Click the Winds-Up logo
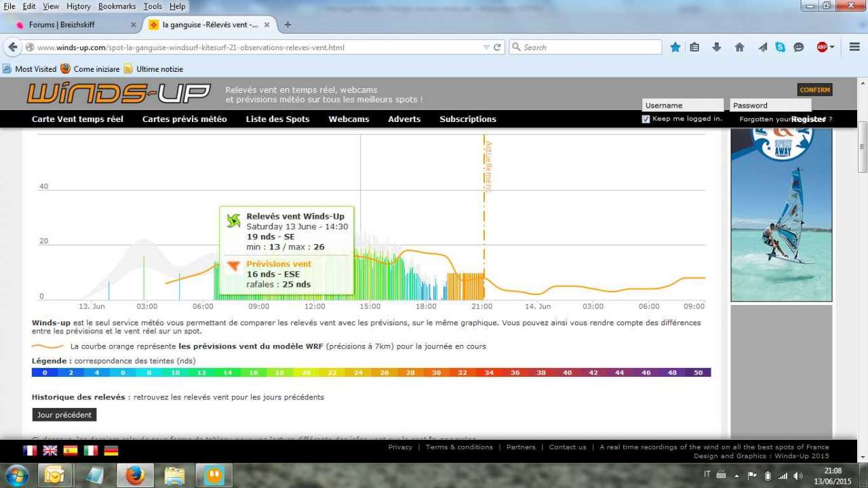The image size is (868, 488). (119, 93)
